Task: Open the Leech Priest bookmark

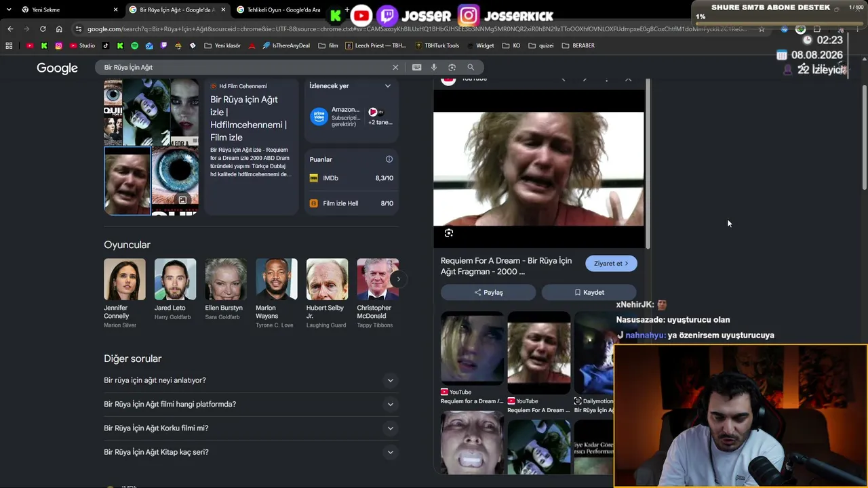Action: (376, 45)
